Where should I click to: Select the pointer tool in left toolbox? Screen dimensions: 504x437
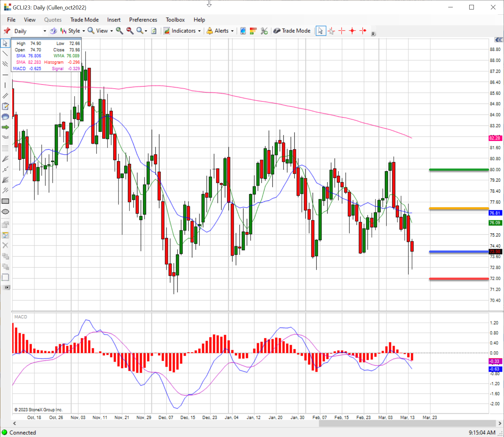pos(5,43)
